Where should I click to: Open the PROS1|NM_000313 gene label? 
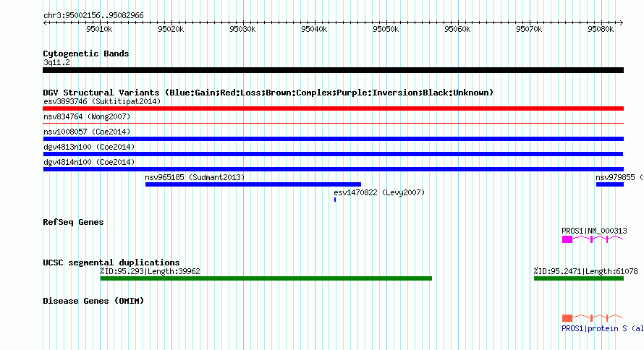(x=594, y=231)
